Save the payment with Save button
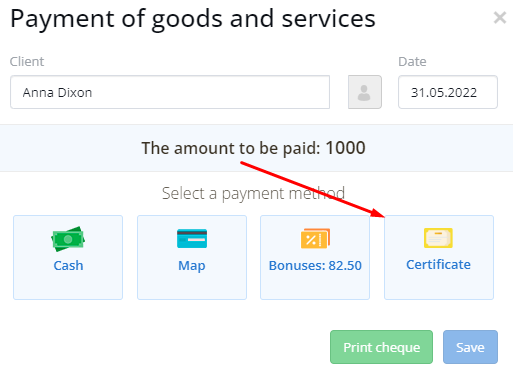The height and width of the screenshot is (377, 513). pyautogui.click(x=470, y=347)
